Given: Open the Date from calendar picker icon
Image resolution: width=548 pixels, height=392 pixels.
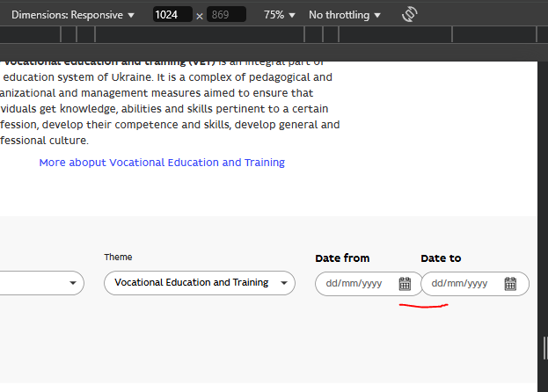Looking at the screenshot, I should (405, 283).
